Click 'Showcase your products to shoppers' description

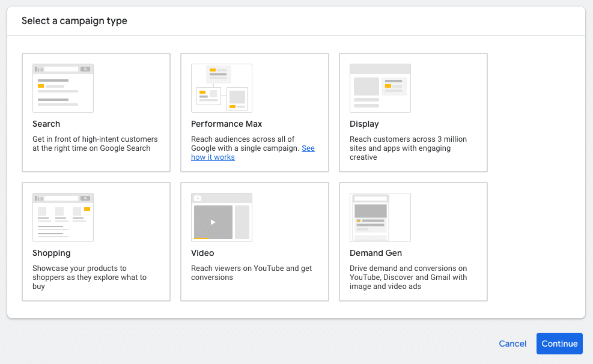[x=90, y=278]
